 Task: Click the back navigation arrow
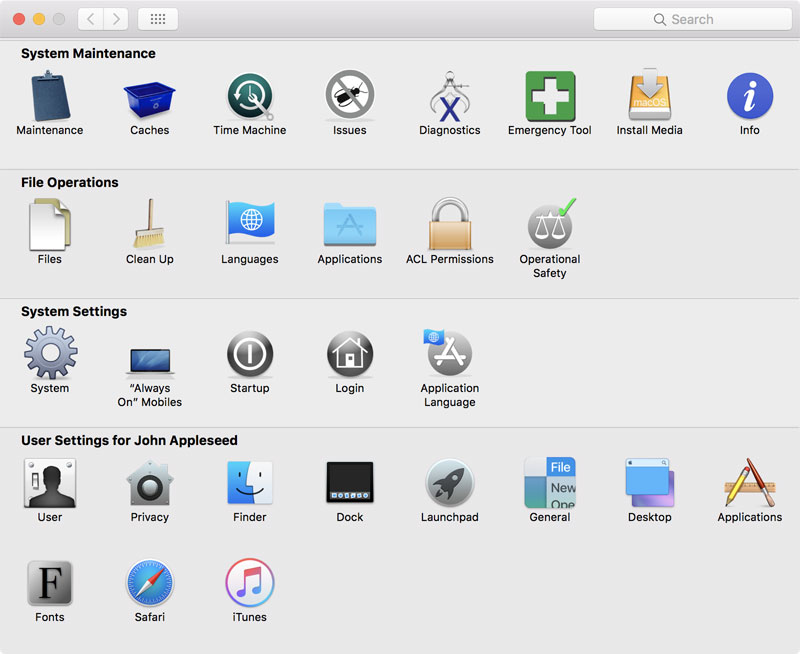click(90, 18)
